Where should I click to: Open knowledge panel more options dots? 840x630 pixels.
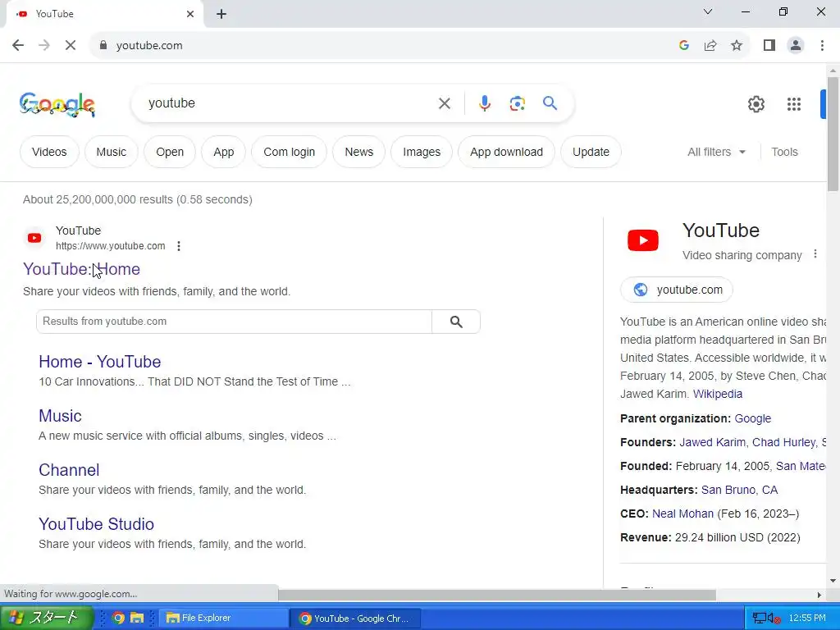pos(815,254)
